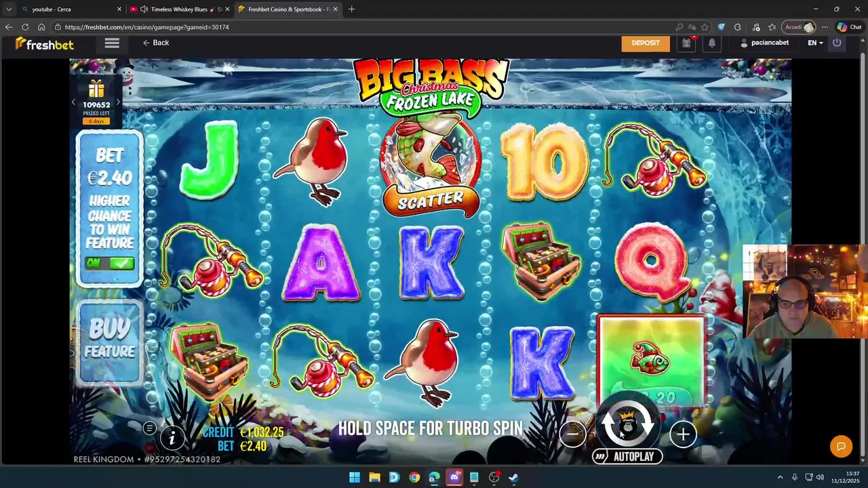Open the Freshbet hamburger menu
The height and width of the screenshot is (488, 868).
[112, 43]
